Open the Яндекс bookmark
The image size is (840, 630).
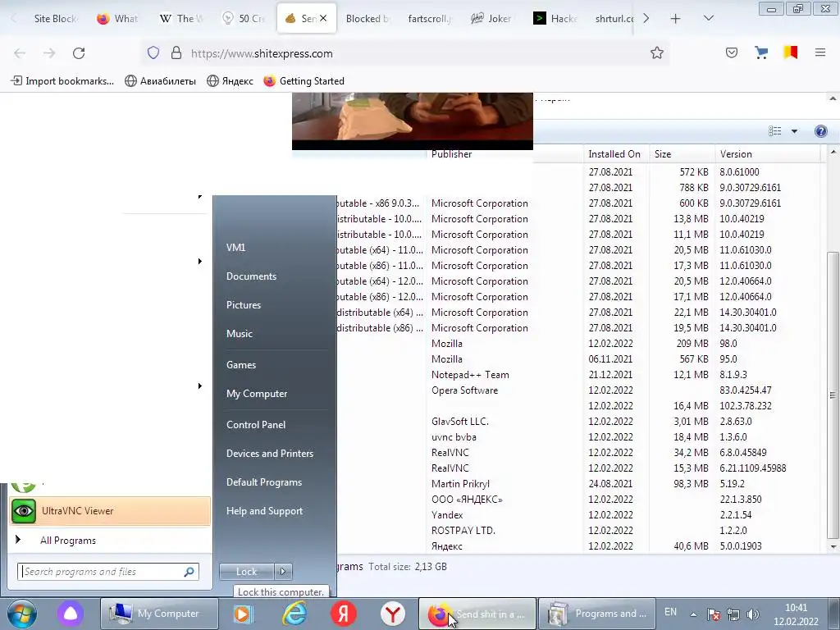tap(231, 81)
